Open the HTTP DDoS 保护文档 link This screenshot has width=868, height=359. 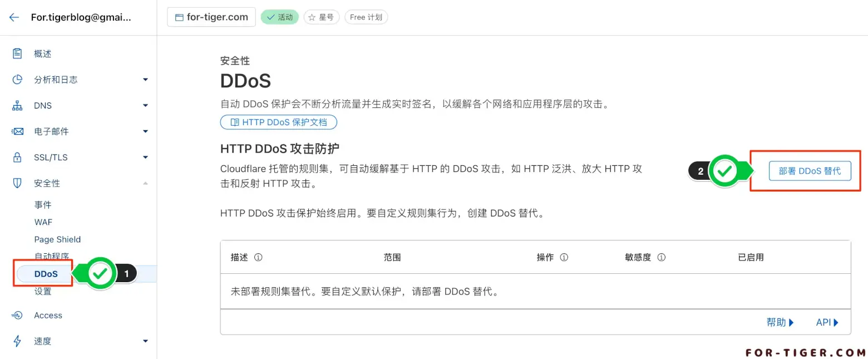[278, 122]
